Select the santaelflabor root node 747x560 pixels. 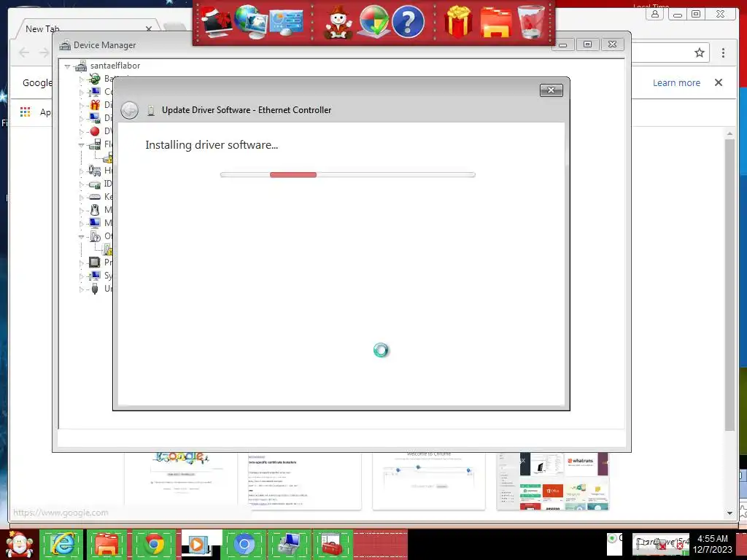[x=115, y=66]
